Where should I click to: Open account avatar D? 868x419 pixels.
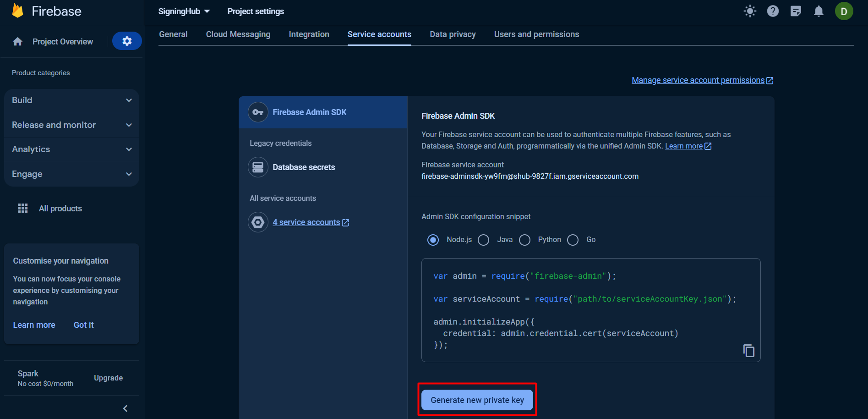[844, 11]
